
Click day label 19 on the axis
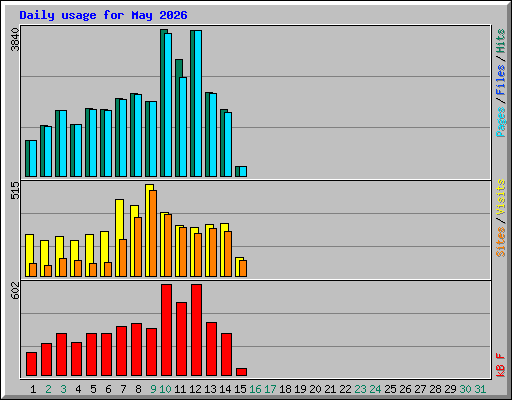pos(300,389)
